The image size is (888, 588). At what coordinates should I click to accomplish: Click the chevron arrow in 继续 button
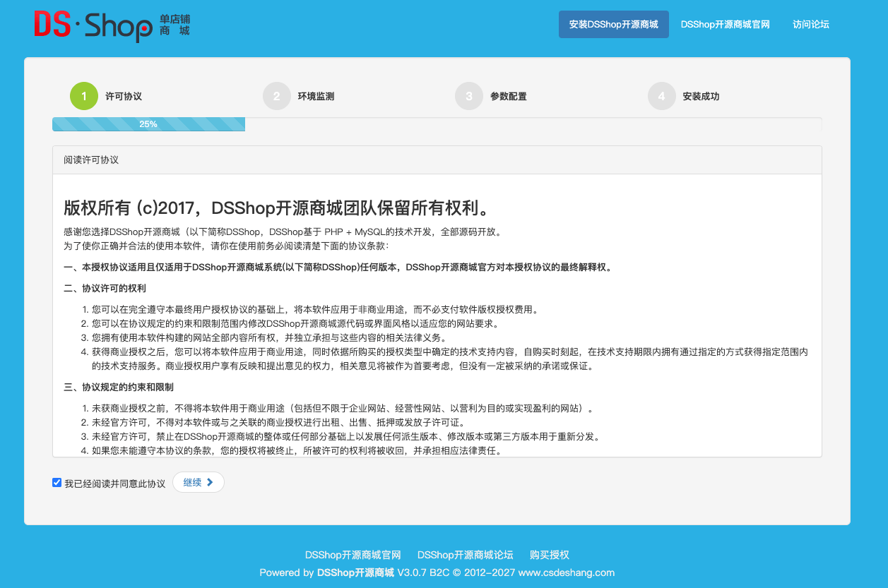[x=210, y=482]
